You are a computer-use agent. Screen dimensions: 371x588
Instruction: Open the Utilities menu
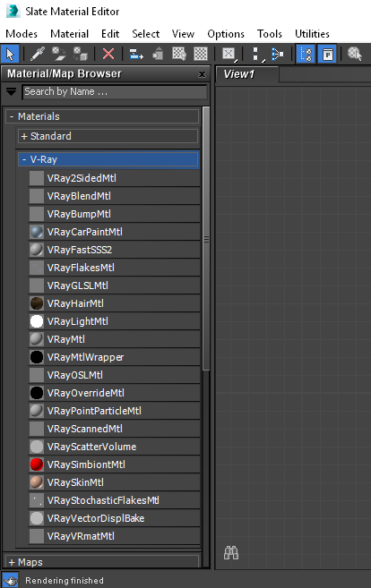click(x=312, y=34)
